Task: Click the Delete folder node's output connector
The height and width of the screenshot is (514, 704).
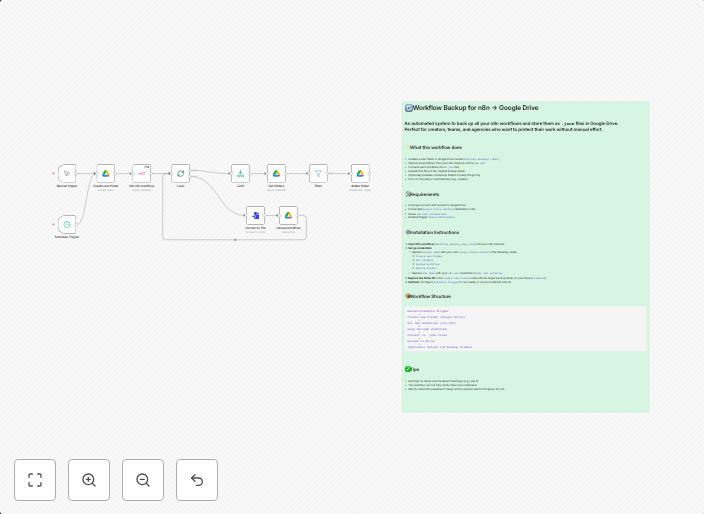Action: click(x=370, y=173)
